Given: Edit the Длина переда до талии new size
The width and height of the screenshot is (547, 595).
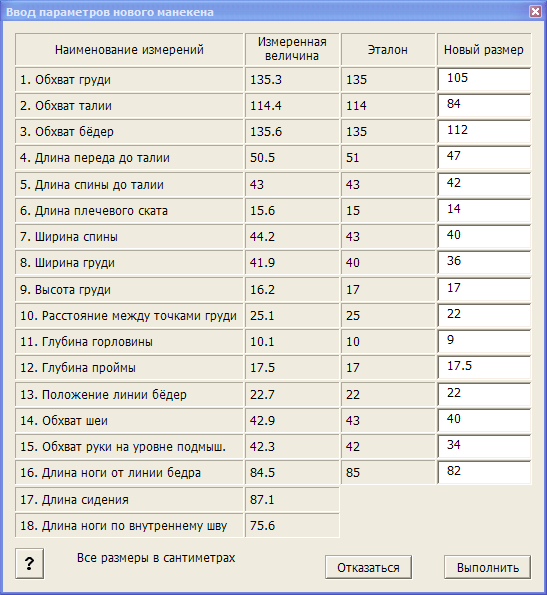Looking at the screenshot, I should point(484,157).
